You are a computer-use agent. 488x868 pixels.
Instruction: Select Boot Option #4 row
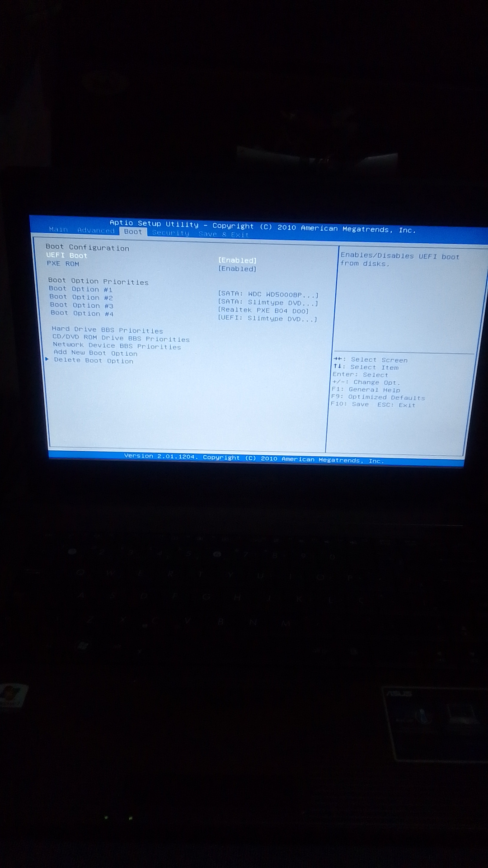pyautogui.click(x=82, y=313)
